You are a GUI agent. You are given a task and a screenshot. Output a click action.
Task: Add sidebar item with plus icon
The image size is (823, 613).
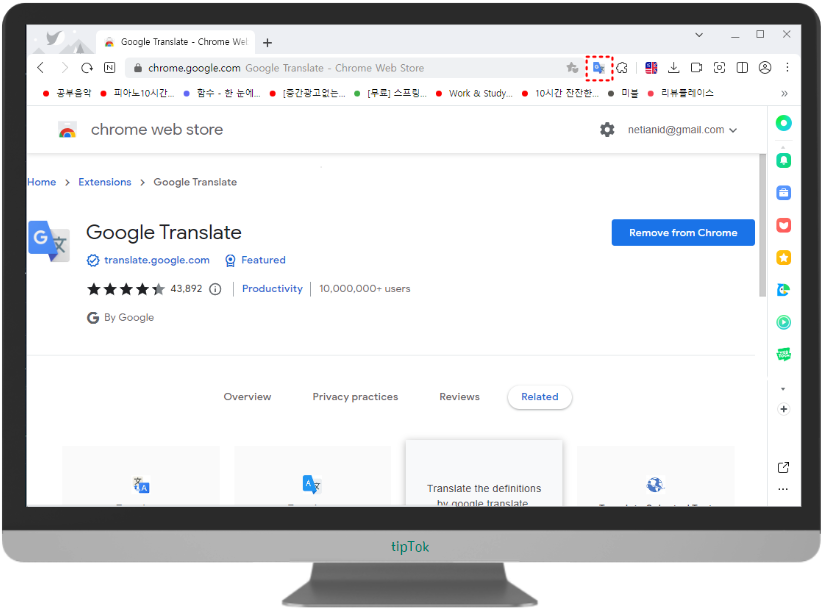tap(784, 409)
